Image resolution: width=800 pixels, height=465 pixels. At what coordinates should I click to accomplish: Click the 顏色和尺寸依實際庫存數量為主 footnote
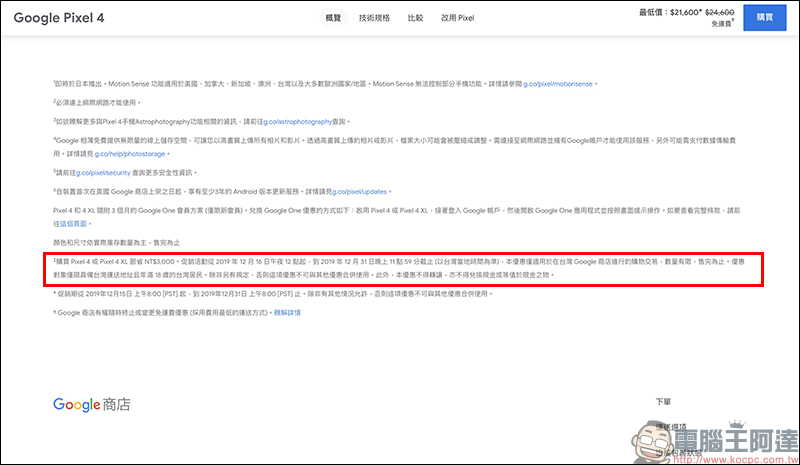[x=116, y=242]
